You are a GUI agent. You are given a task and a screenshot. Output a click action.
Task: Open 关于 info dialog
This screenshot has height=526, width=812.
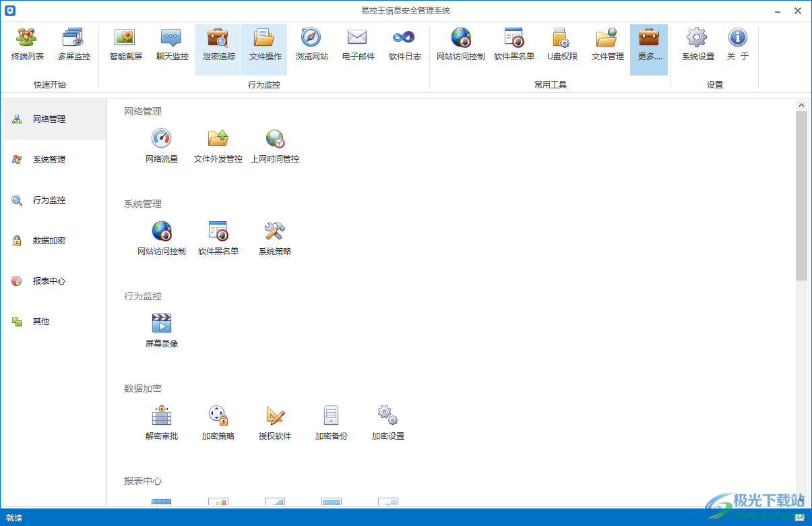738,45
